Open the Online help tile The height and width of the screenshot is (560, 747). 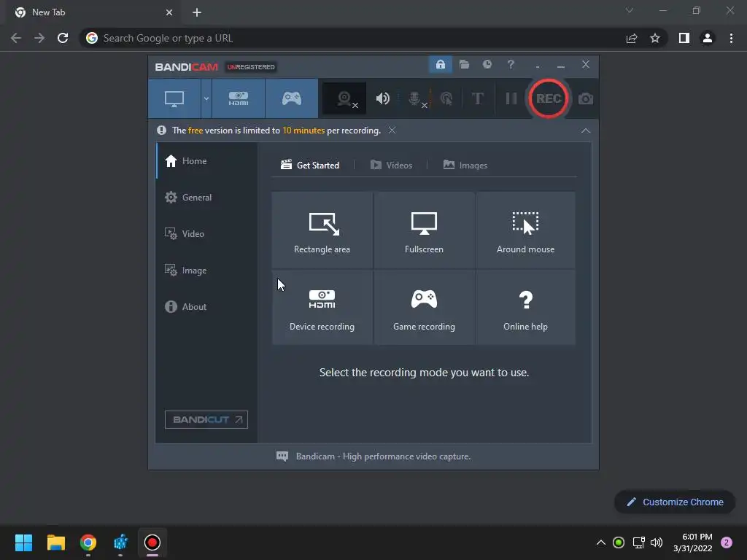click(x=525, y=308)
